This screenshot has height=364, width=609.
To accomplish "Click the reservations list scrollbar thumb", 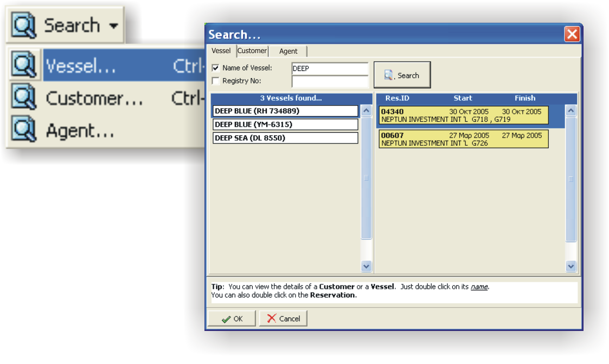I will [x=570, y=179].
